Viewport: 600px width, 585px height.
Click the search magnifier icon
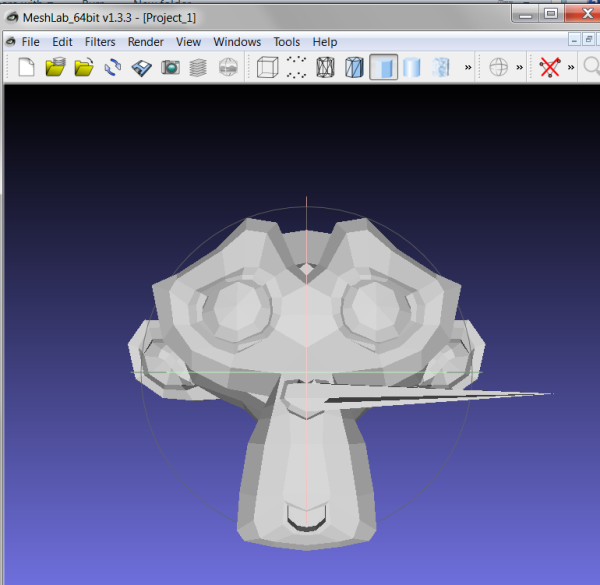point(591,68)
